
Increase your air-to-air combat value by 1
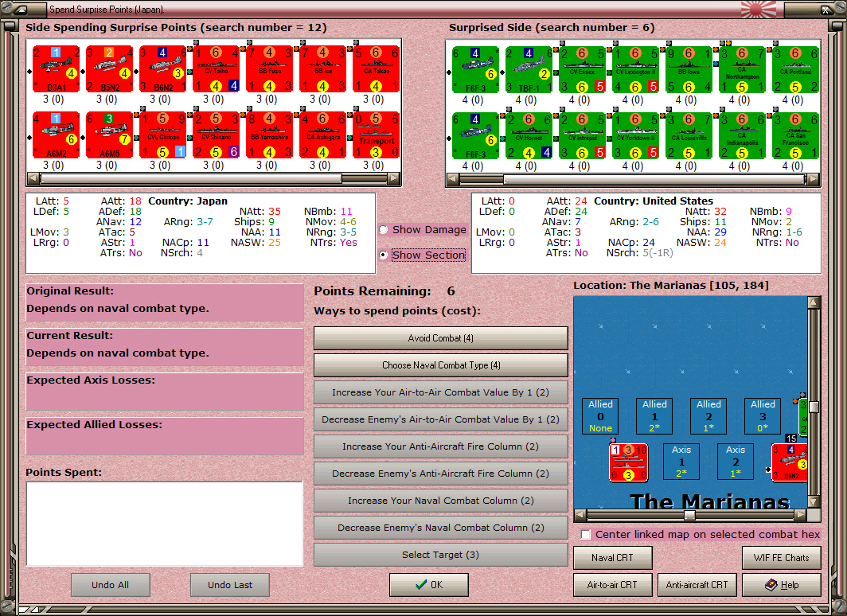tap(440, 392)
